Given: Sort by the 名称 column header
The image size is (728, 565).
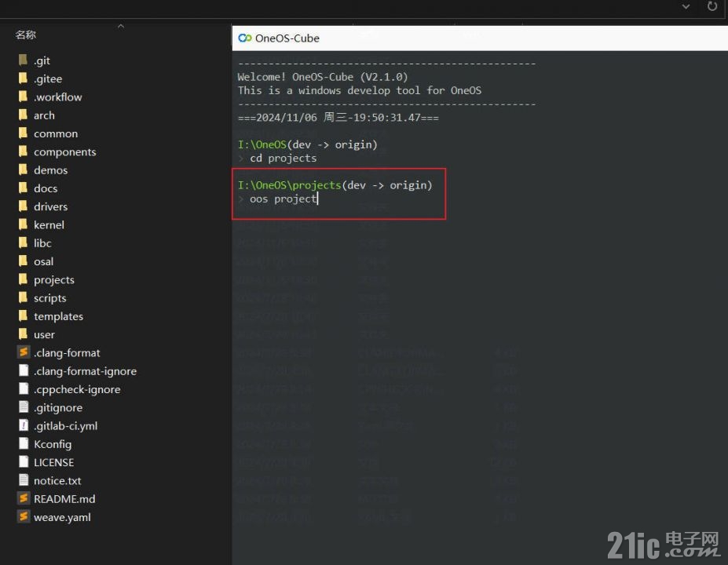Looking at the screenshot, I should (26, 35).
